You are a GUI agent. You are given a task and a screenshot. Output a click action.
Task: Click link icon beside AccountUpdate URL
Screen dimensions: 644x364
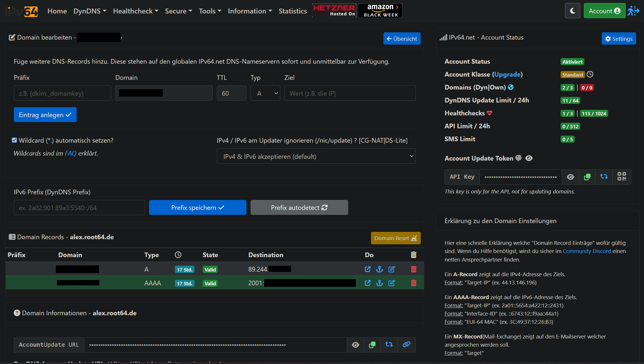(406, 345)
